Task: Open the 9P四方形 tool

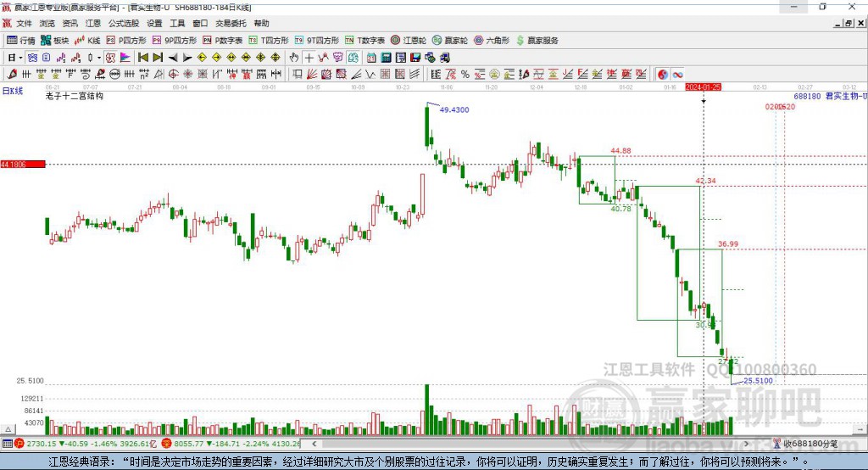Action: 175,41
